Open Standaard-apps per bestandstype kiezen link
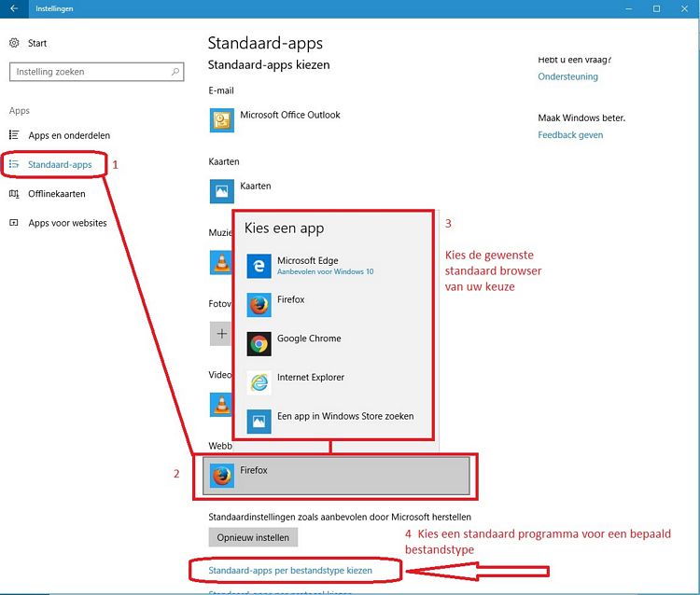This screenshot has height=595, width=700. (x=290, y=571)
